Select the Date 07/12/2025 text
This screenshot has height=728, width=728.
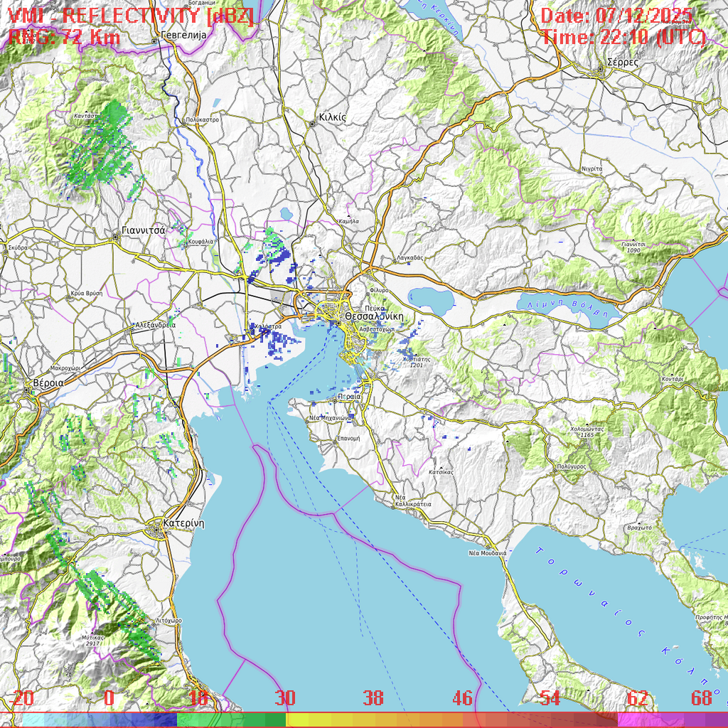point(616,16)
